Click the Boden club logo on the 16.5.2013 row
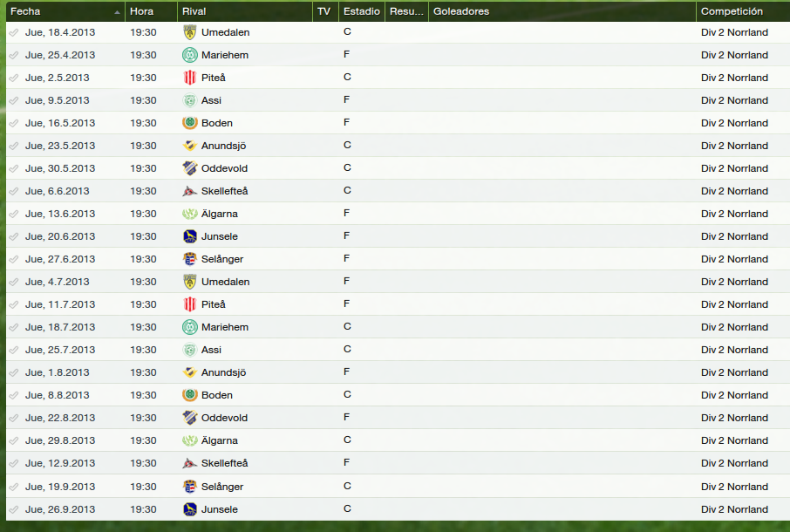Screen dimensions: 790x532 pyautogui.click(x=189, y=123)
